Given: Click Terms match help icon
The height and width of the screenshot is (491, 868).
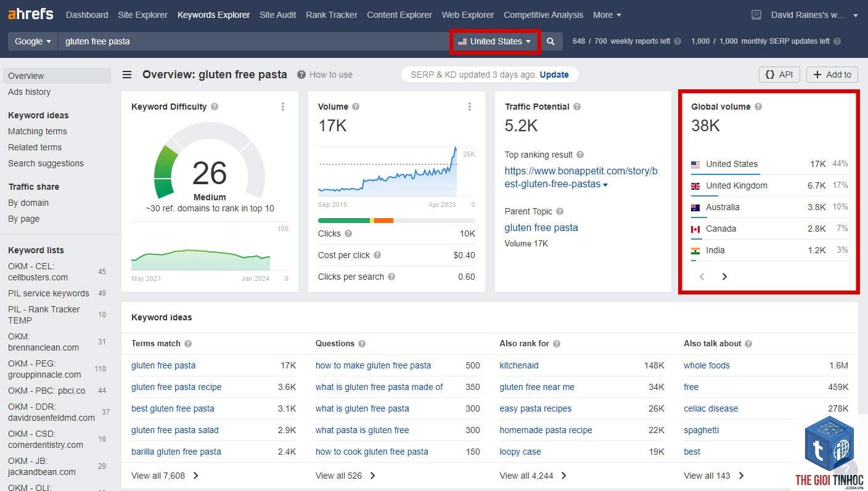Looking at the screenshot, I should [x=188, y=344].
